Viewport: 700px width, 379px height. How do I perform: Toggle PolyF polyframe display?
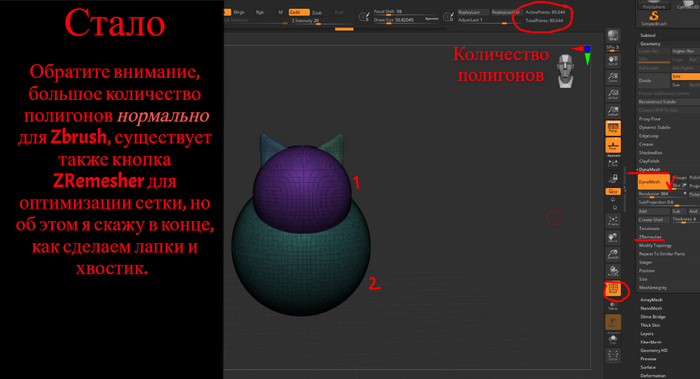[613, 289]
